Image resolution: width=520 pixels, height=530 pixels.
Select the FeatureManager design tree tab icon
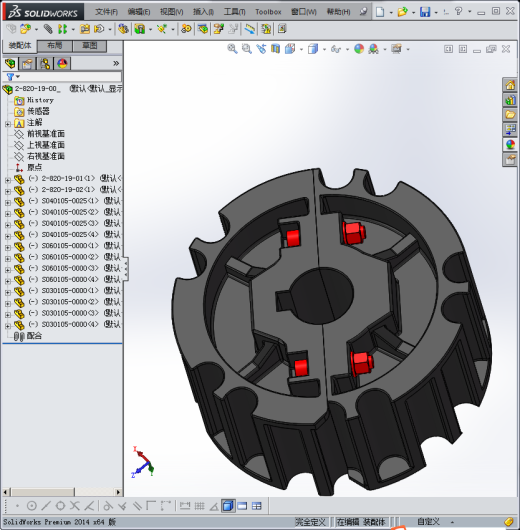click(10, 64)
